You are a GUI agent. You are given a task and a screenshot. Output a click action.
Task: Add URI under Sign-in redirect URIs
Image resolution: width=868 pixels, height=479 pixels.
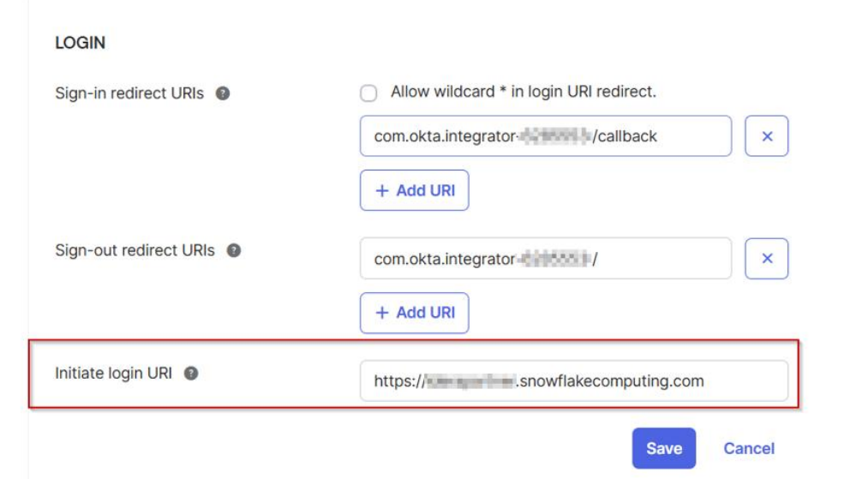415,191
